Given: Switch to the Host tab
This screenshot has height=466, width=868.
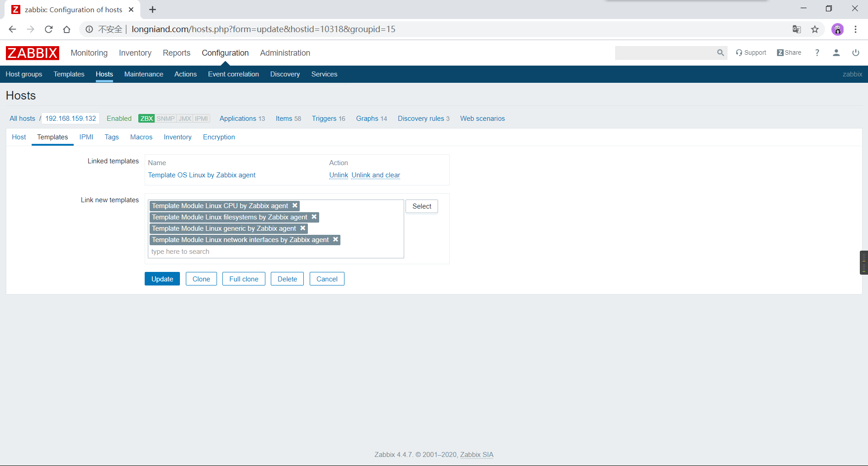Looking at the screenshot, I should (19, 137).
